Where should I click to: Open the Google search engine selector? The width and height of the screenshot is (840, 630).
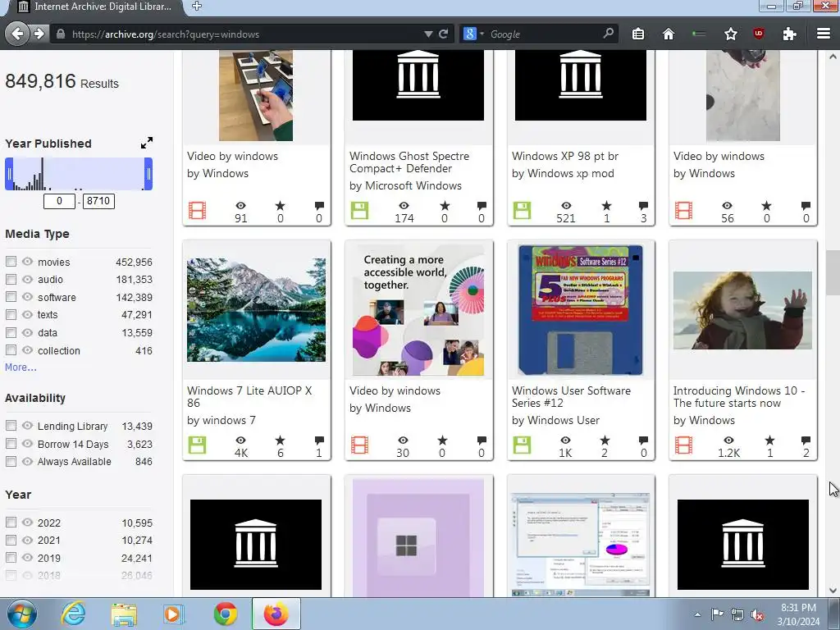pos(473,34)
